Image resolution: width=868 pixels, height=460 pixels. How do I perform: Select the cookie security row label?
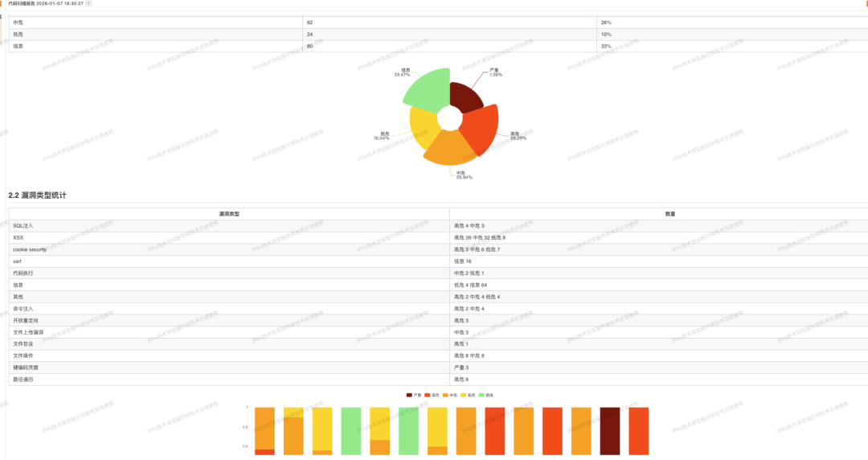point(30,249)
